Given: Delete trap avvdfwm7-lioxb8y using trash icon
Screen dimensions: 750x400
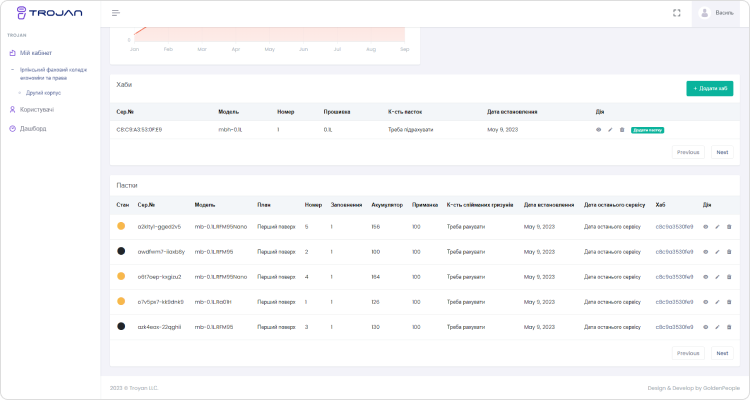Looking at the screenshot, I should pyautogui.click(x=729, y=252).
